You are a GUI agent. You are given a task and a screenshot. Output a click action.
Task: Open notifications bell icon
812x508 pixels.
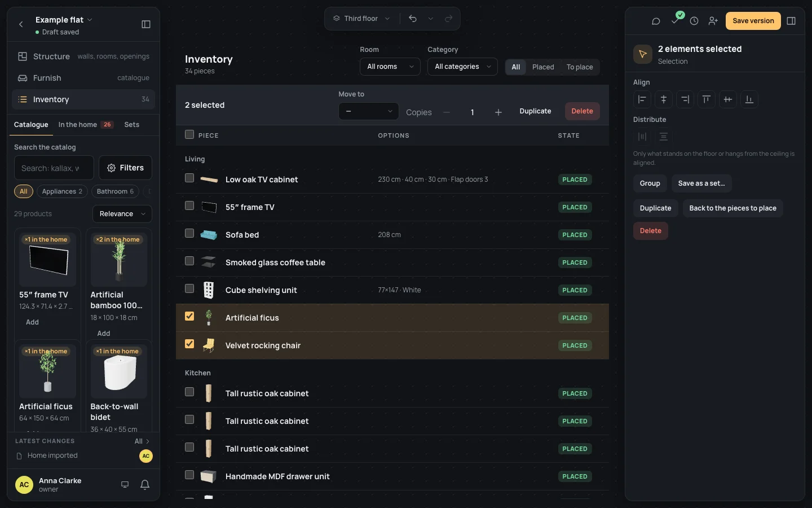click(145, 484)
